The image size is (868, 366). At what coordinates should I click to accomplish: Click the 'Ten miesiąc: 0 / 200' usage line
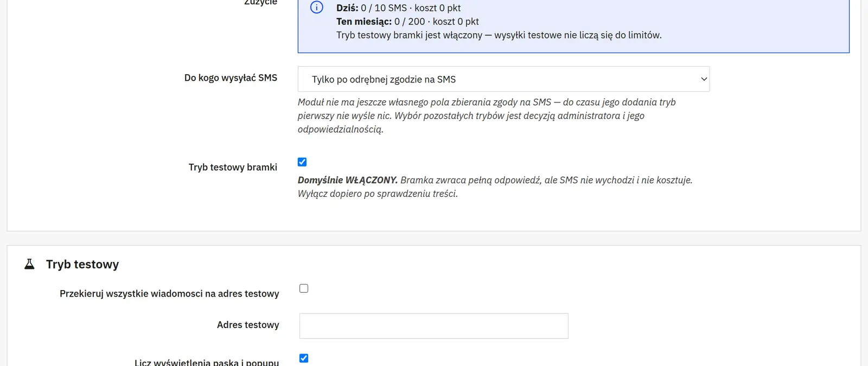tap(407, 21)
